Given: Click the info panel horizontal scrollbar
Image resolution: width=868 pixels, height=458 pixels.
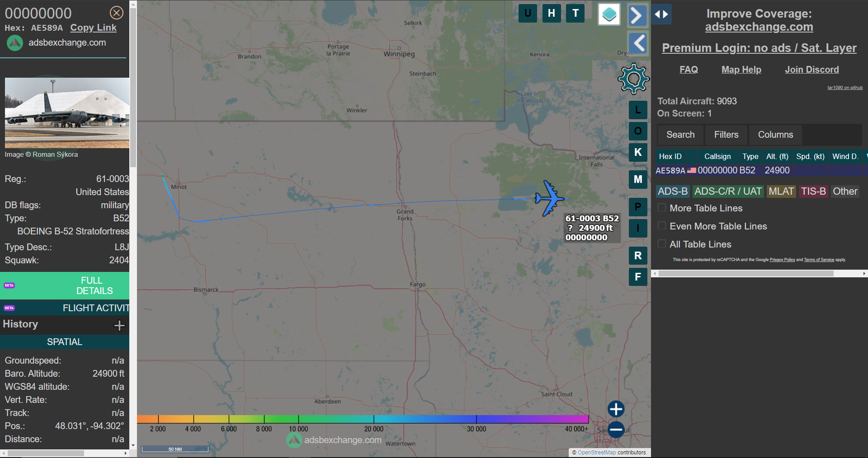Looking at the screenshot, I should click(45, 453).
